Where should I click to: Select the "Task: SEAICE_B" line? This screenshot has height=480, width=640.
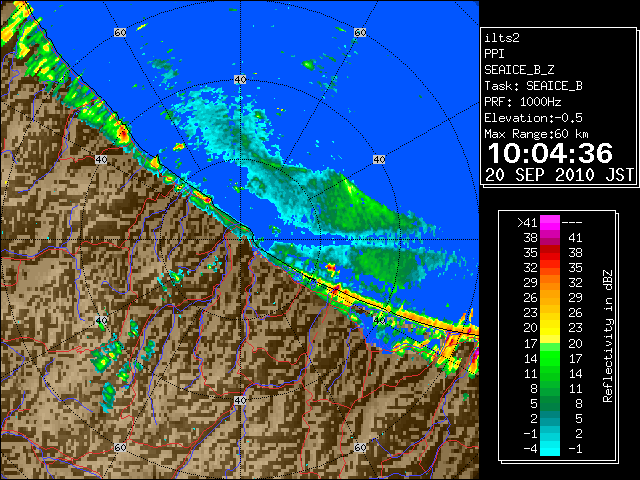coord(533,86)
